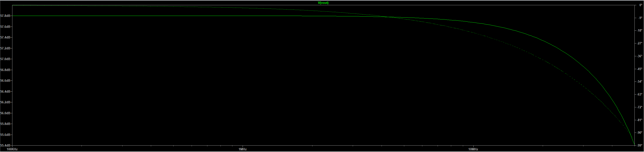Click the 55.8dB label on left axis
This screenshot has width=644, height=152.
click(5, 124)
